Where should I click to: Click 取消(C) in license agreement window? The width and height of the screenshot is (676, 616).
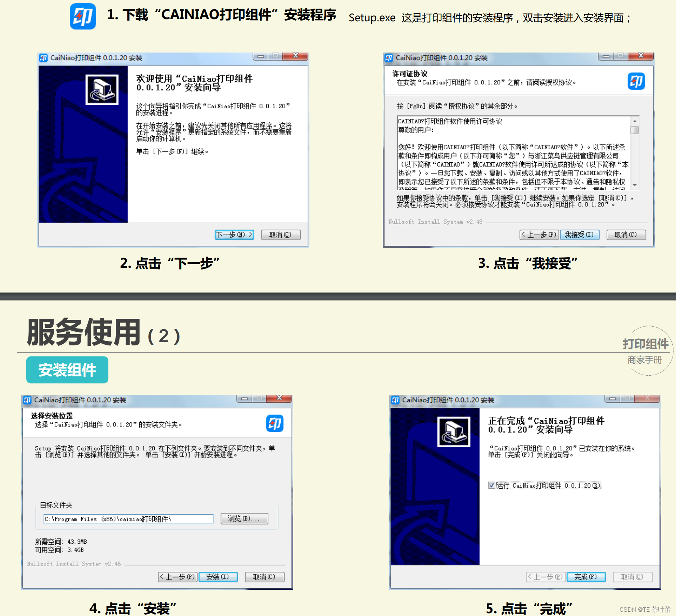click(x=626, y=235)
